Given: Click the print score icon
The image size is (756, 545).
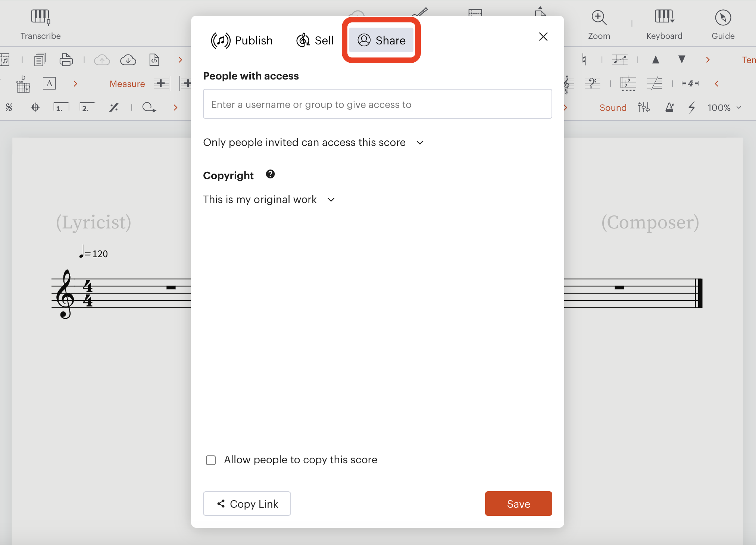Looking at the screenshot, I should click(66, 60).
